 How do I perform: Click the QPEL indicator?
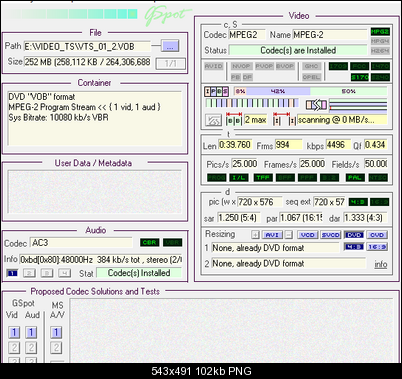pos(311,77)
